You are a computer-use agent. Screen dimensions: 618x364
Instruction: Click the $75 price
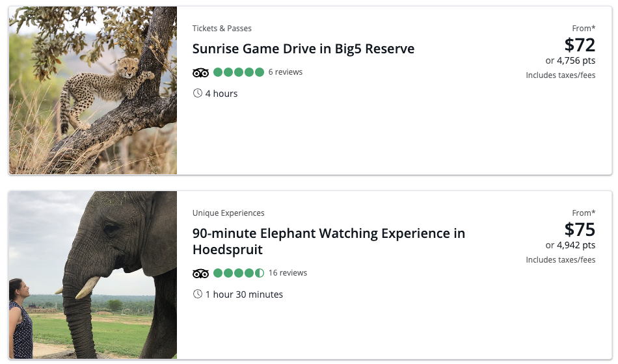tap(580, 229)
